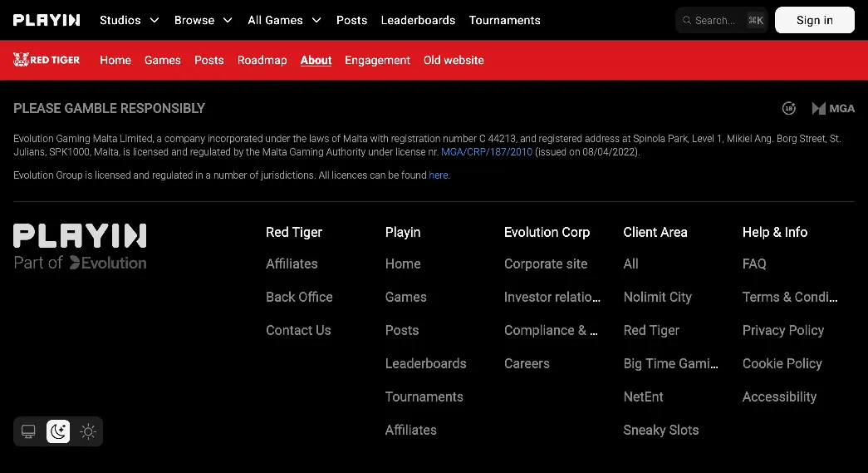Image resolution: width=868 pixels, height=473 pixels.
Task: Open the Terms & Conditions link
Action: point(789,297)
